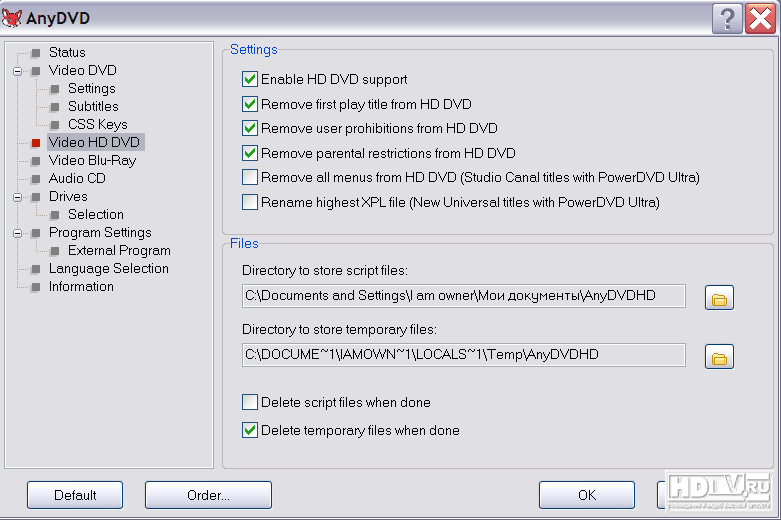Check Delete script files when done
781x520 pixels.
(x=250, y=403)
